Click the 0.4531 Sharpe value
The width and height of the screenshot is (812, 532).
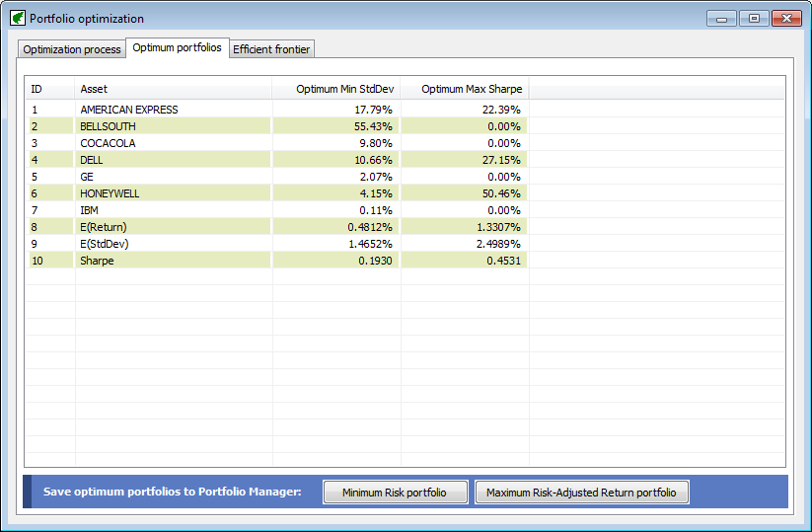point(504,261)
